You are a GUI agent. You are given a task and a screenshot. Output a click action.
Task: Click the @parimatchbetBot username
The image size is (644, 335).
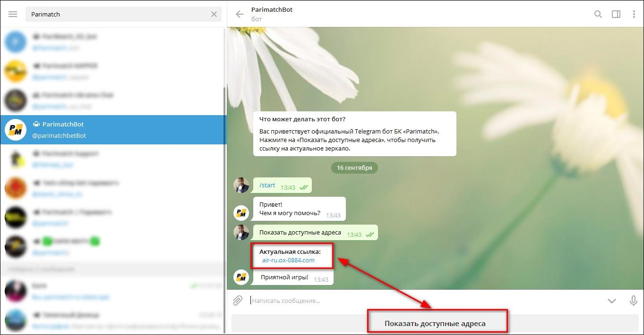pos(59,135)
